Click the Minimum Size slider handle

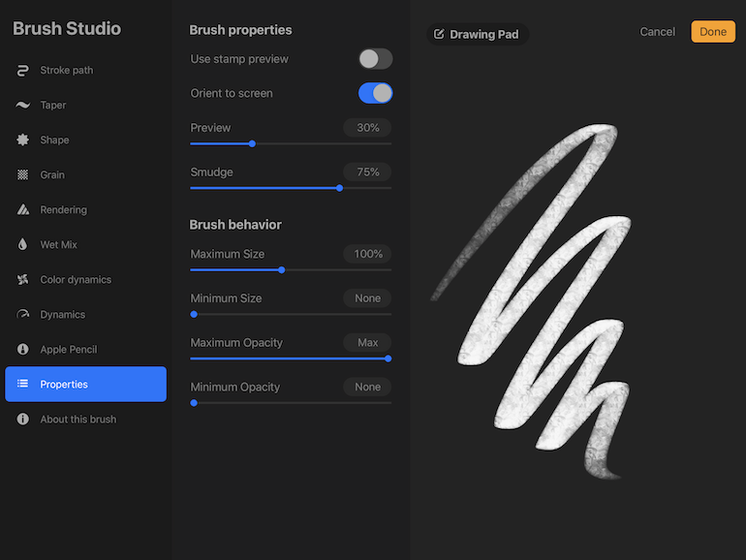[x=194, y=314]
